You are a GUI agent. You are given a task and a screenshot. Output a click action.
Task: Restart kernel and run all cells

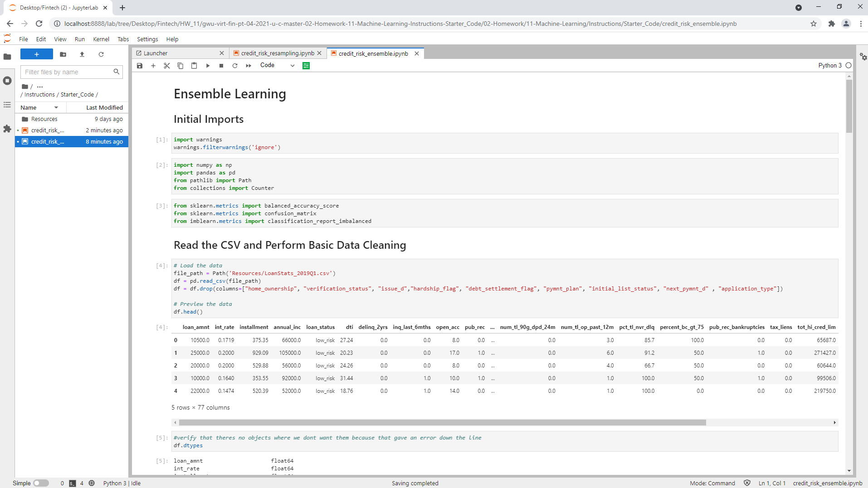tap(249, 66)
